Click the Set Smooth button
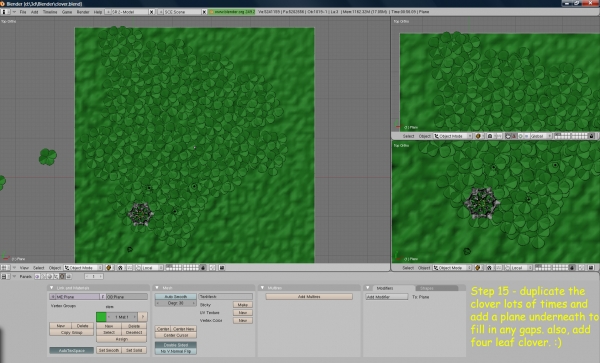This screenshot has height=363, width=600. [x=109, y=350]
